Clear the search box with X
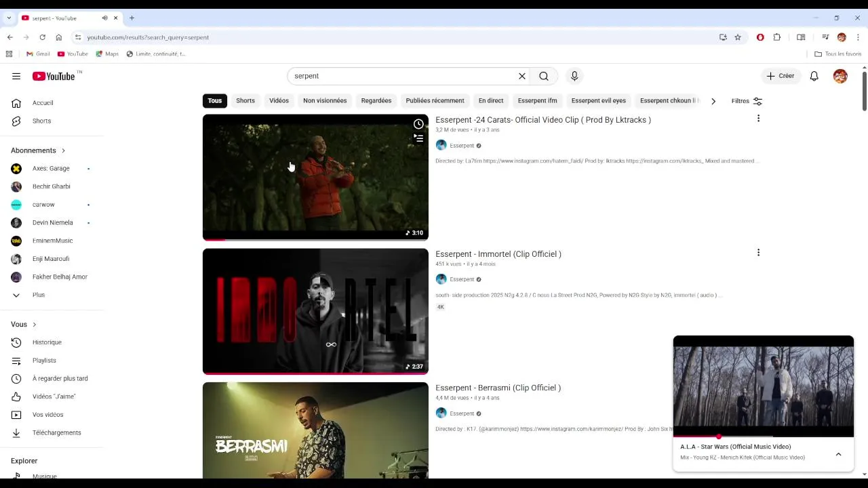The image size is (868, 488). [522, 76]
